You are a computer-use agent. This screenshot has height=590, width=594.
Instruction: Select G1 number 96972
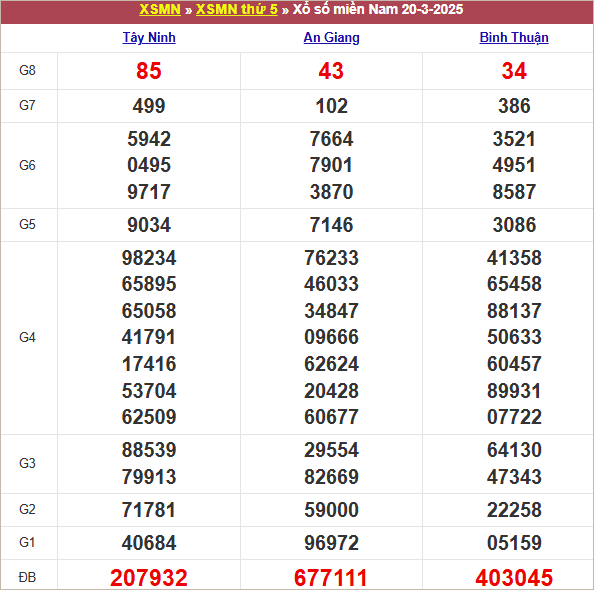(x=331, y=543)
